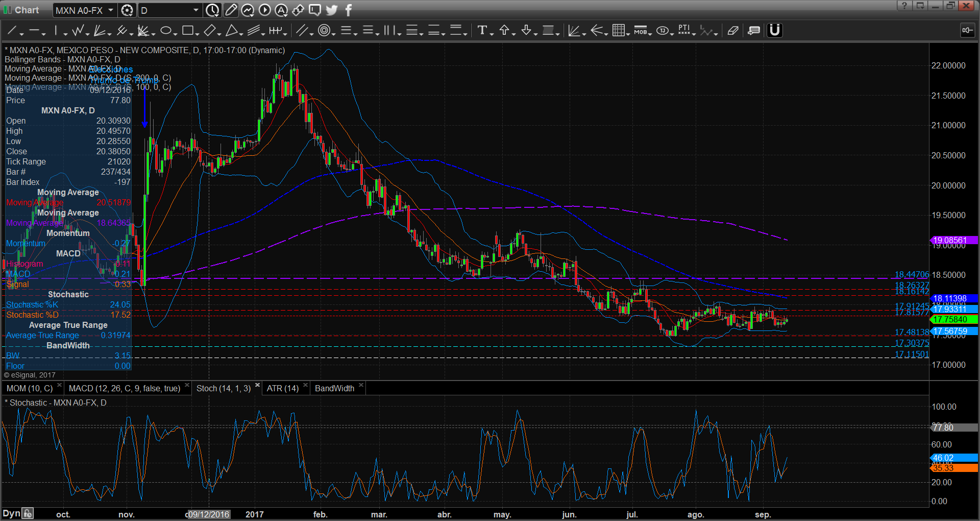
Task: Select the time cycle brackets tool
Action: coord(276,31)
